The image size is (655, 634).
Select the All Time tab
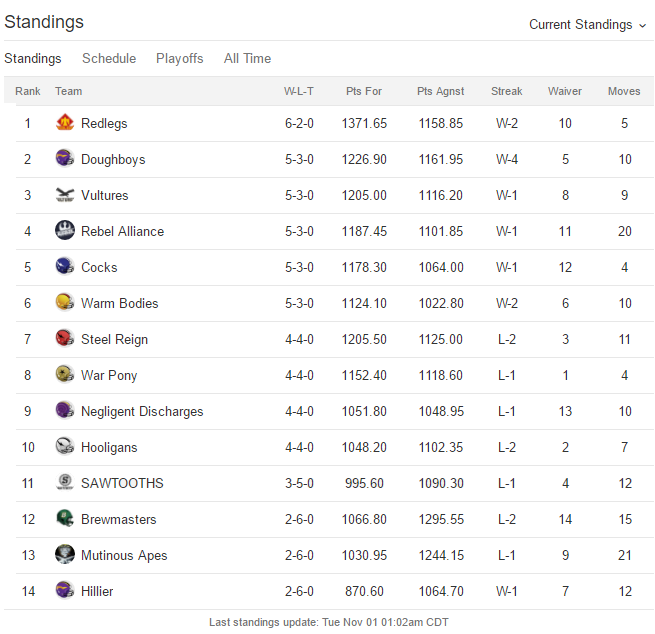point(247,58)
